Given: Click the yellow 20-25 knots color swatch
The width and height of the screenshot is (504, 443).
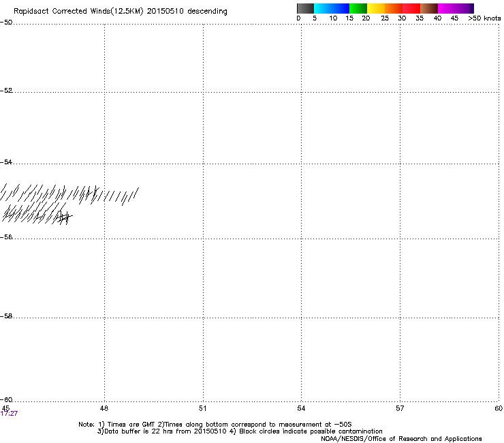Looking at the screenshot, I should click(x=376, y=8).
